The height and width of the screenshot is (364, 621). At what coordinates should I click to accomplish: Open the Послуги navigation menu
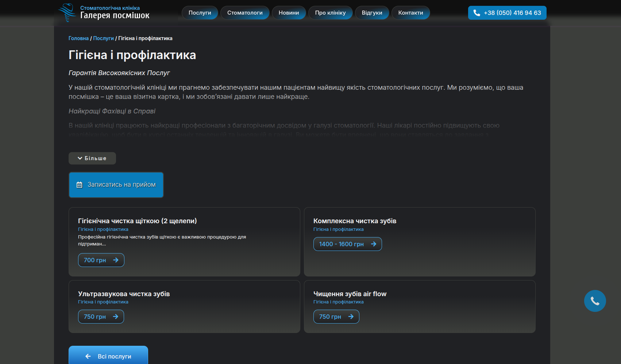pos(200,13)
